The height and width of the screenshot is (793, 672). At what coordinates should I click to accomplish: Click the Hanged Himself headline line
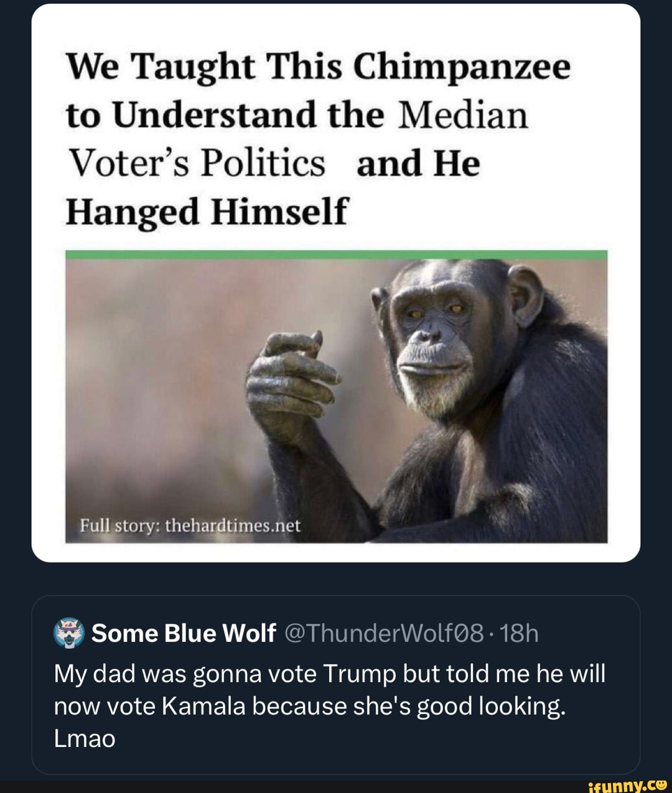coord(207,211)
